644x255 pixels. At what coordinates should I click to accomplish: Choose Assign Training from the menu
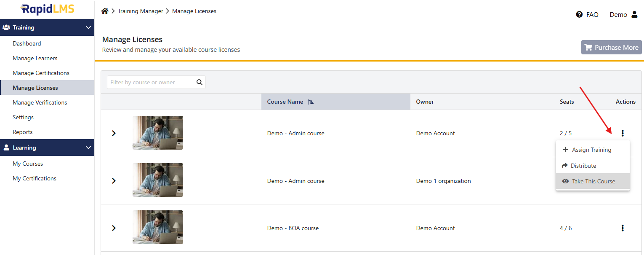593,150
